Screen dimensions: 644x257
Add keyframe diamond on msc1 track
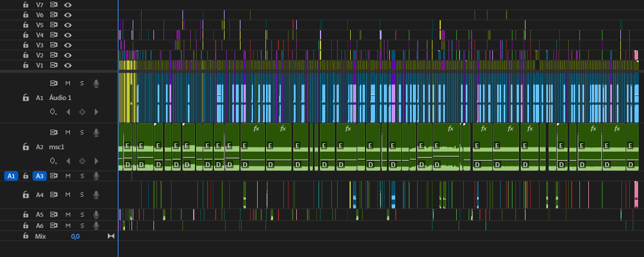[x=82, y=161]
